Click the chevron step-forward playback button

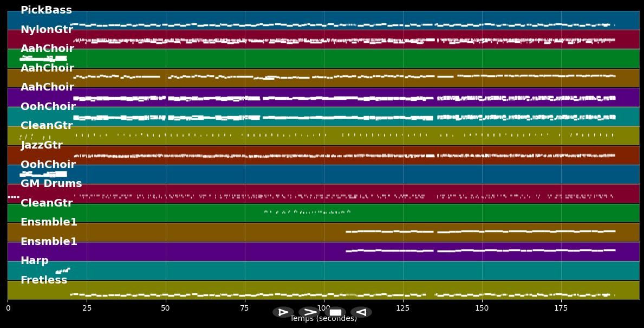(x=310, y=312)
